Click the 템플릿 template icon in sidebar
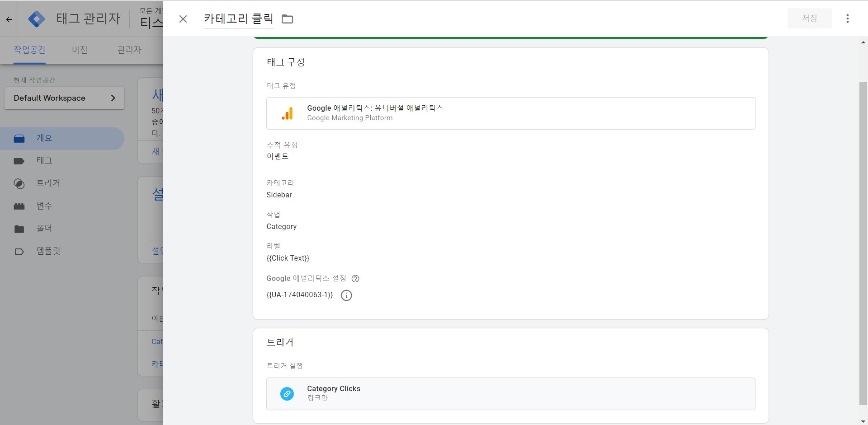 pos(19,252)
